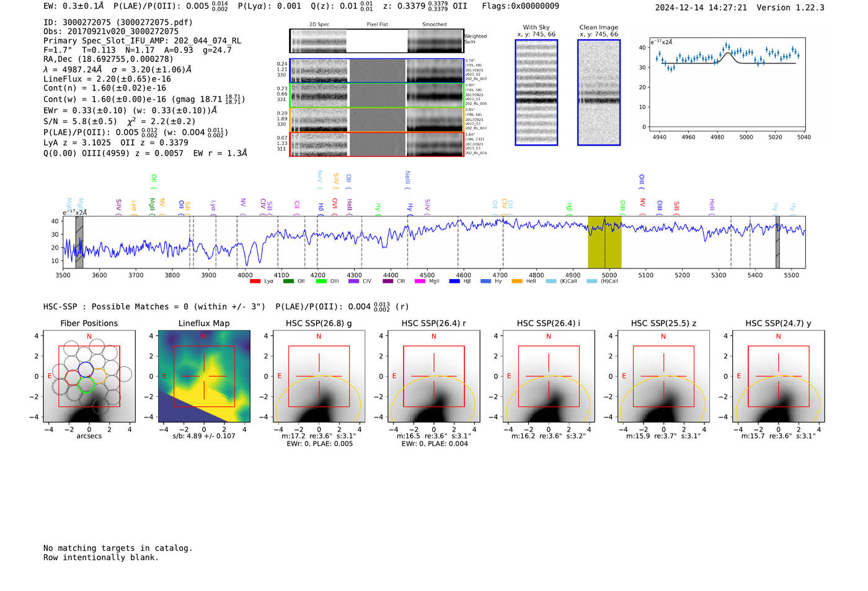Select the blue-outlined fiber spectrum row
The width and height of the screenshot is (868, 591).
pos(377,71)
